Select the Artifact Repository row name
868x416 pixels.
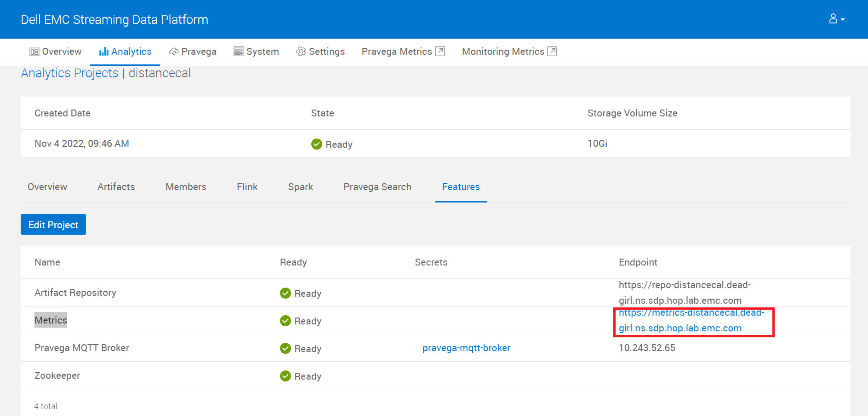tap(75, 293)
